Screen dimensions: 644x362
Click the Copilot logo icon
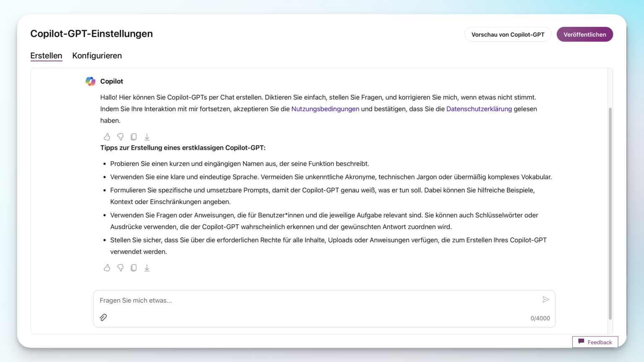(x=90, y=81)
